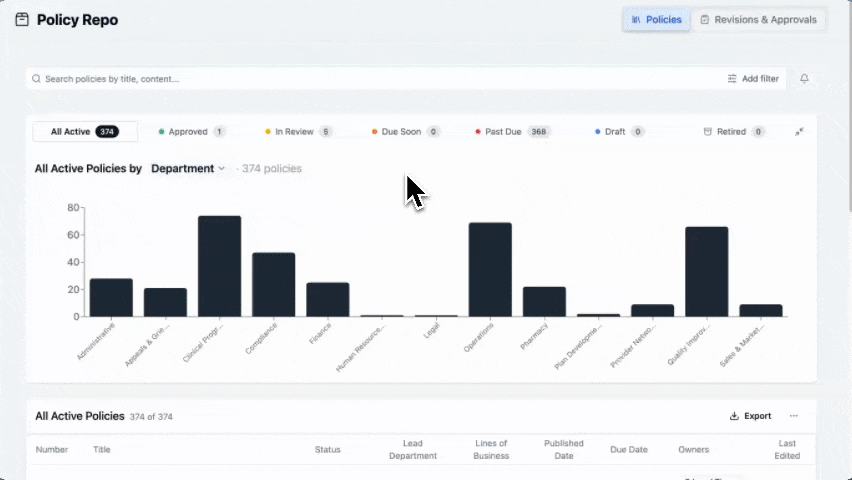This screenshot has width=852, height=480.
Task: Click the Administrative bar in chart
Action: (x=111, y=297)
